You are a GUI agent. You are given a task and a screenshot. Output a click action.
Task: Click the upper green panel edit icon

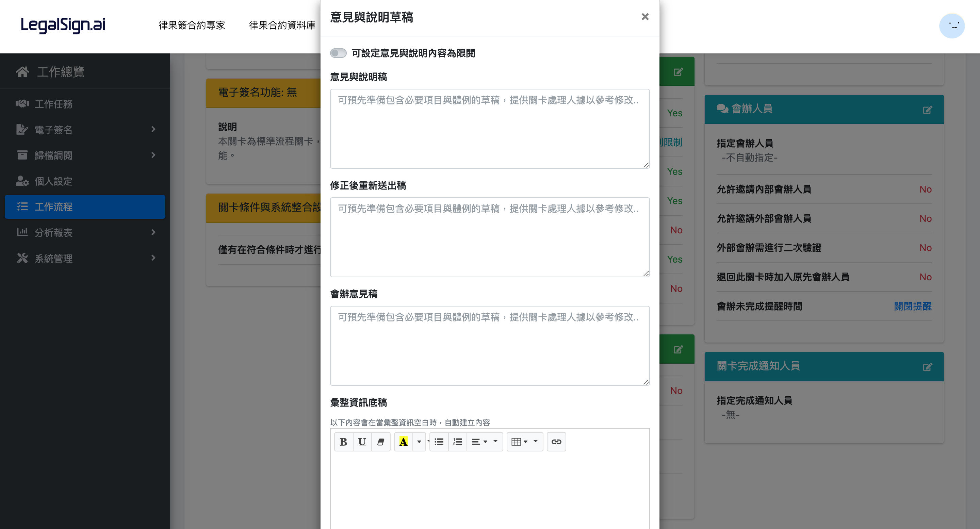(x=678, y=71)
